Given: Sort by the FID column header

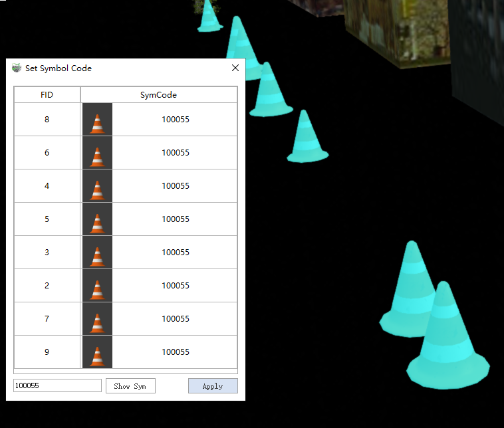Looking at the screenshot, I should (x=47, y=95).
